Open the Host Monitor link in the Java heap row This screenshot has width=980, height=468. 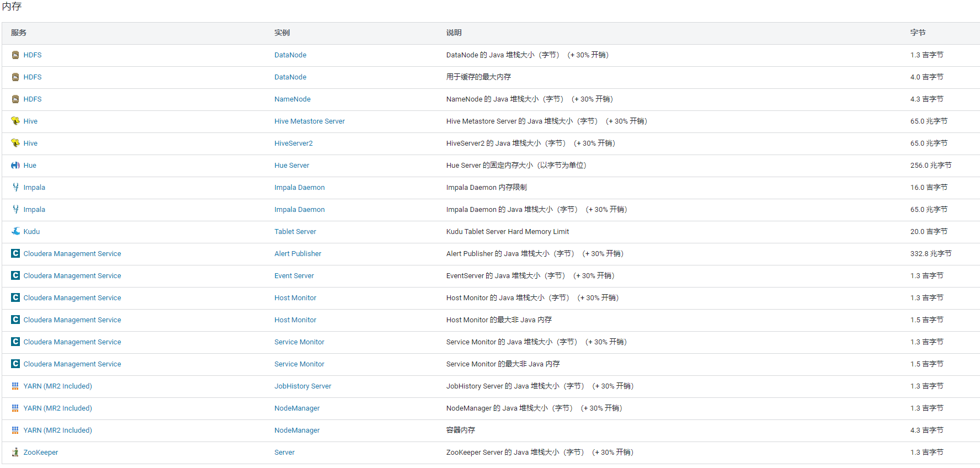tap(295, 298)
